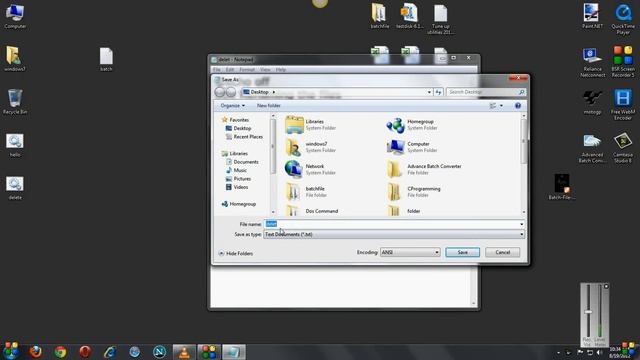Select Recent Places in navigation pane
The image size is (640, 360).
click(x=244, y=137)
